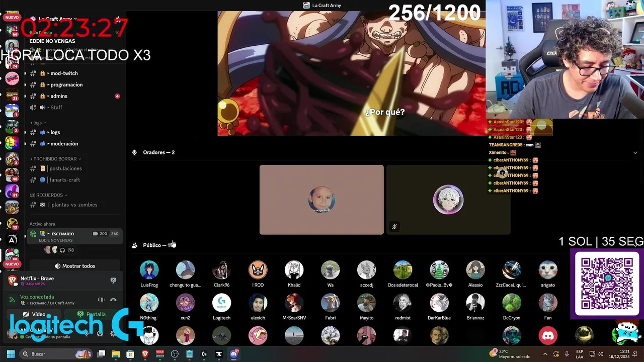
Task: Toggle the Pantalla screen share button
Action: pos(92,314)
